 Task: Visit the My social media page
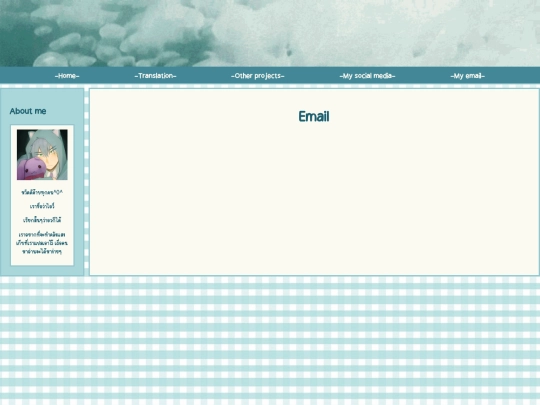point(367,76)
